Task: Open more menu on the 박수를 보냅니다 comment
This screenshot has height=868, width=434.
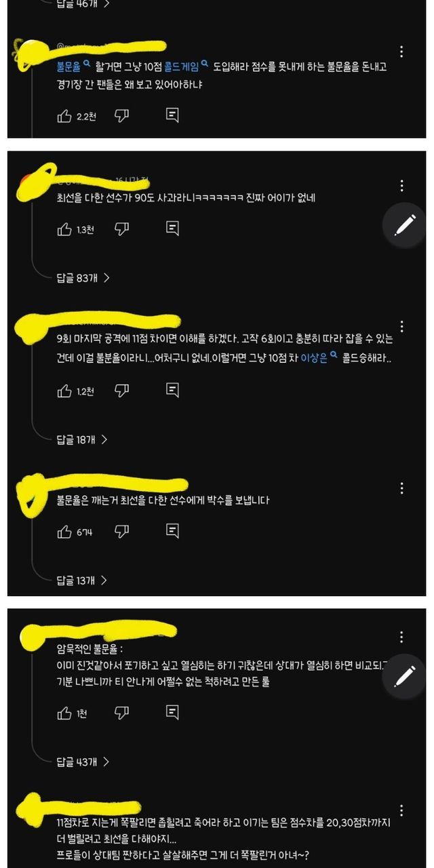Action: point(402,488)
